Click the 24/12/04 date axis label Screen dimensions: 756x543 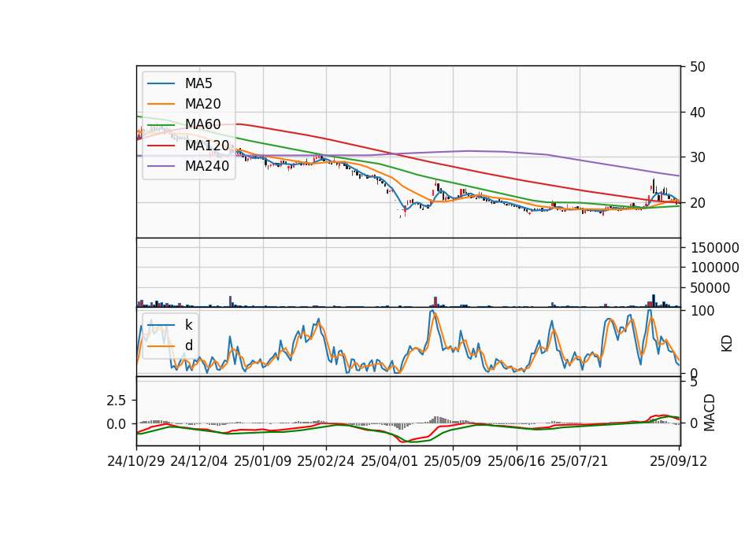tap(199, 461)
